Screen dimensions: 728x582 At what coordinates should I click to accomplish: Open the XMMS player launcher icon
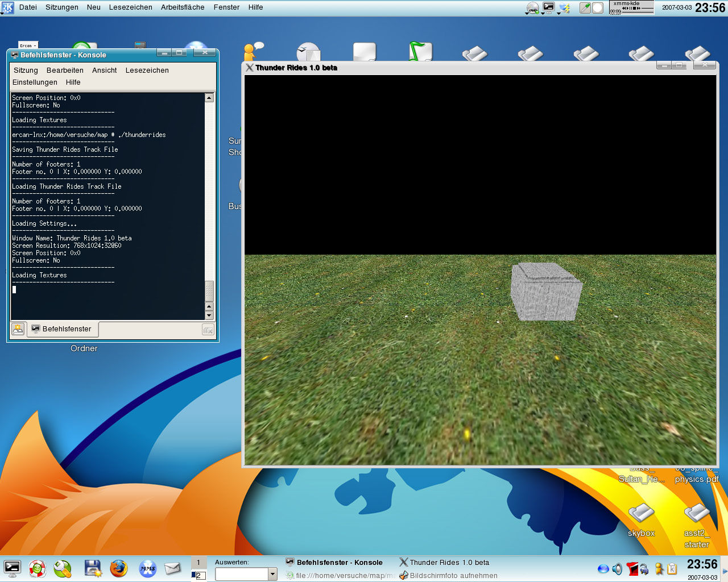(147, 568)
